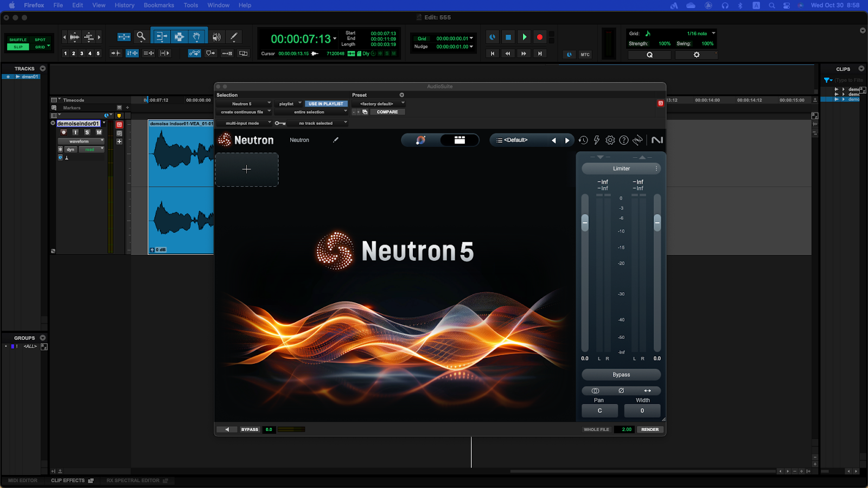Open factory default preset dropdown
Image resolution: width=868 pixels, height=488 pixels.
tap(379, 104)
